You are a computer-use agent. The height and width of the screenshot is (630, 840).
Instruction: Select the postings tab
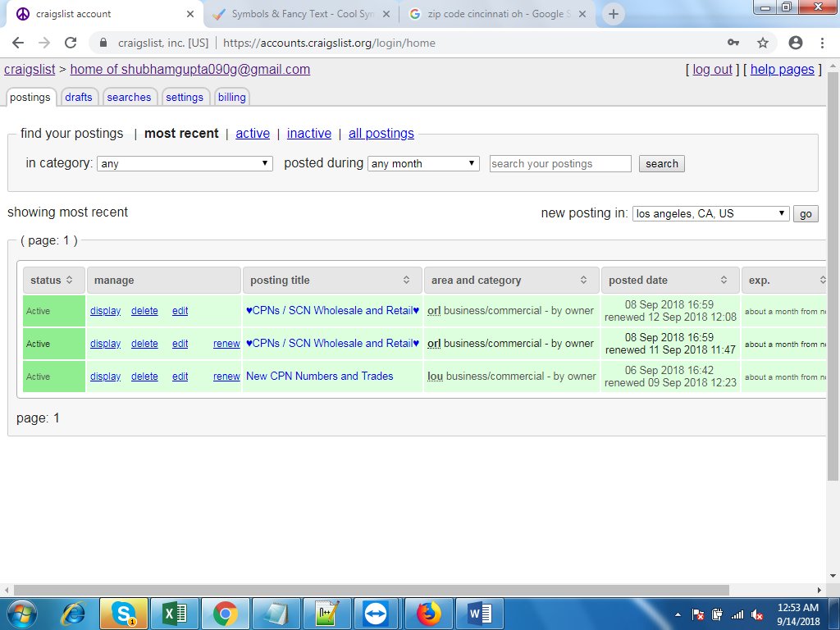coord(30,97)
